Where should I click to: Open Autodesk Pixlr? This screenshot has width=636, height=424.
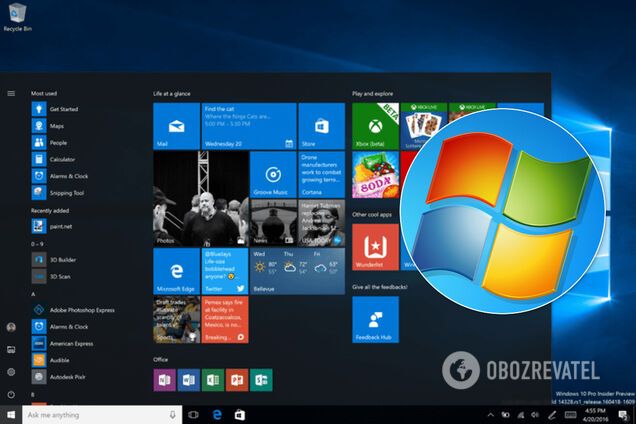tap(59, 377)
